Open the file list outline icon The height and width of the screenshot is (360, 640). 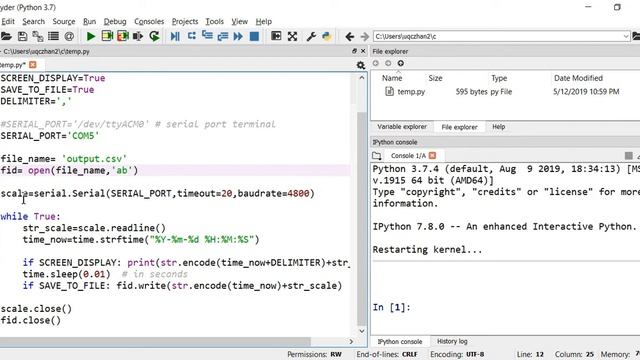(53, 36)
